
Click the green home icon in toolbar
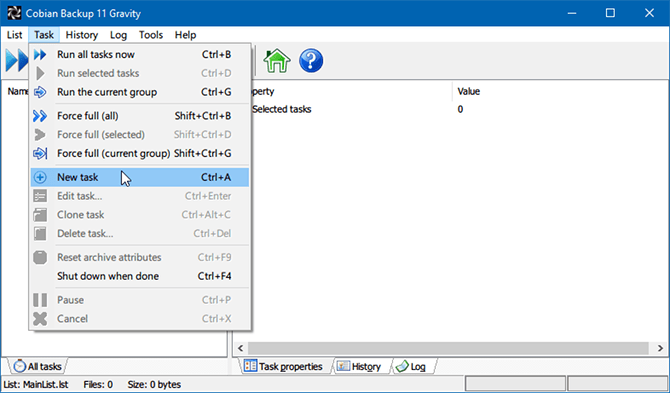[277, 61]
